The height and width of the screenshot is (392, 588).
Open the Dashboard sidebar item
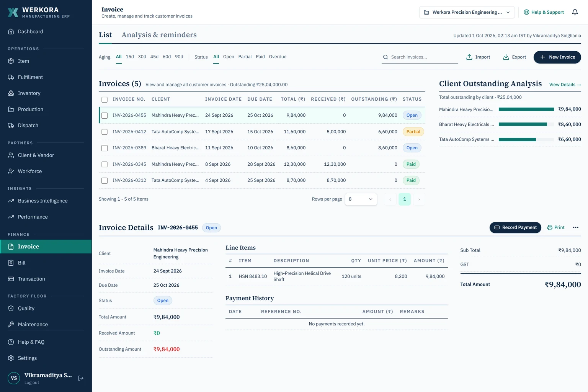click(46, 31)
